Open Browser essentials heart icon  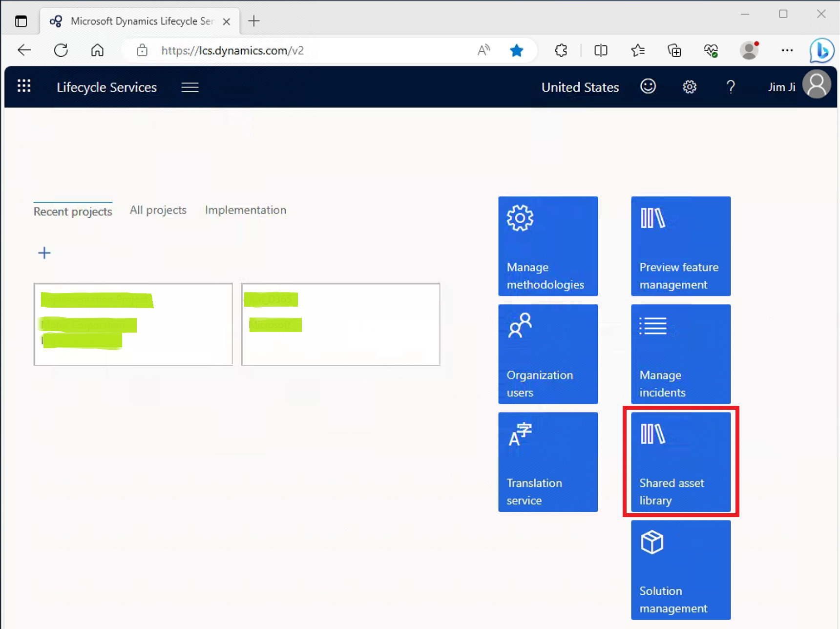click(x=711, y=50)
